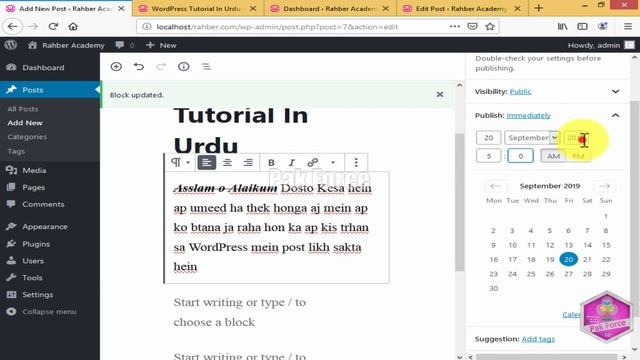Insert a link in paragraph
This screenshot has width=640, height=360.
[x=313, y=162]
